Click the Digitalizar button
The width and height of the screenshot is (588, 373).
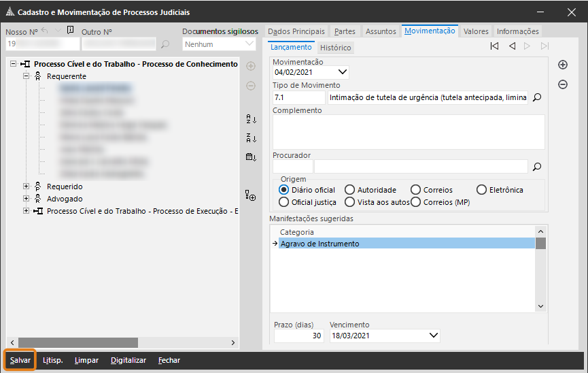[x=128, y=360]
